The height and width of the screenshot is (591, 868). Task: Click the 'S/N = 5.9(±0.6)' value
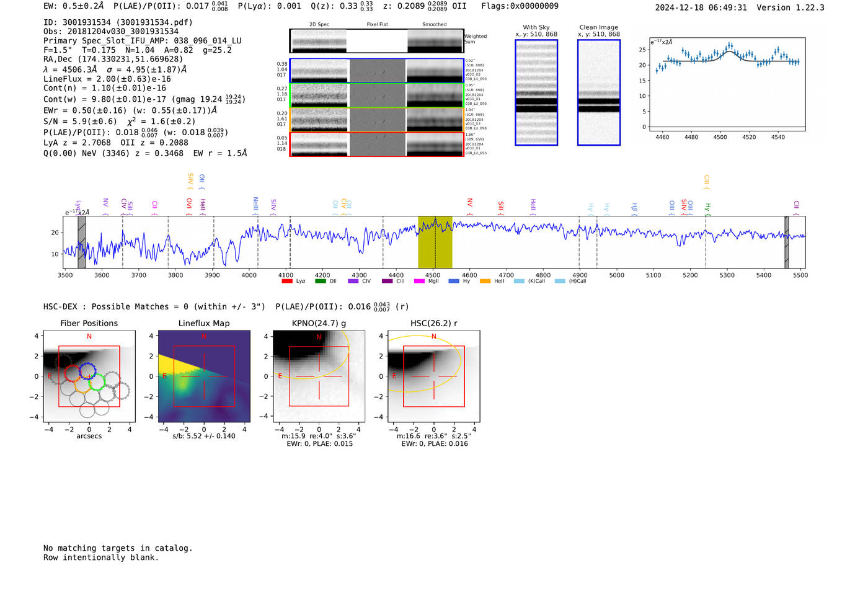[x=80, y=122]
